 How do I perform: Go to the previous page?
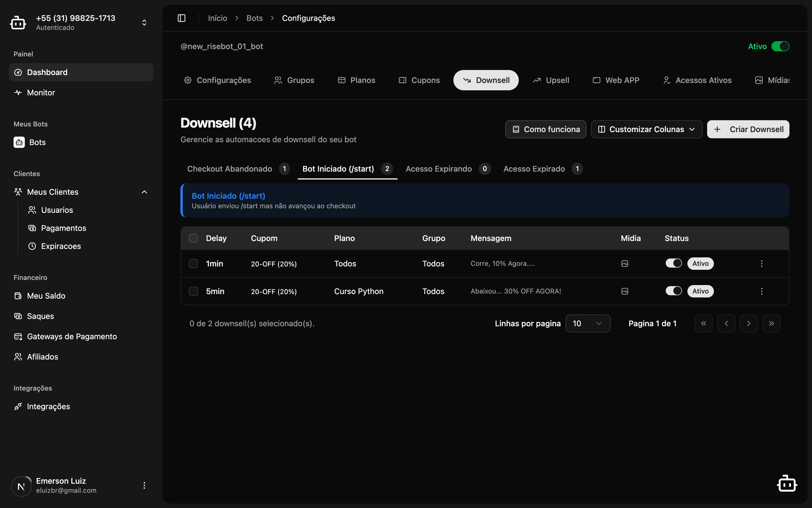point(726,323)
